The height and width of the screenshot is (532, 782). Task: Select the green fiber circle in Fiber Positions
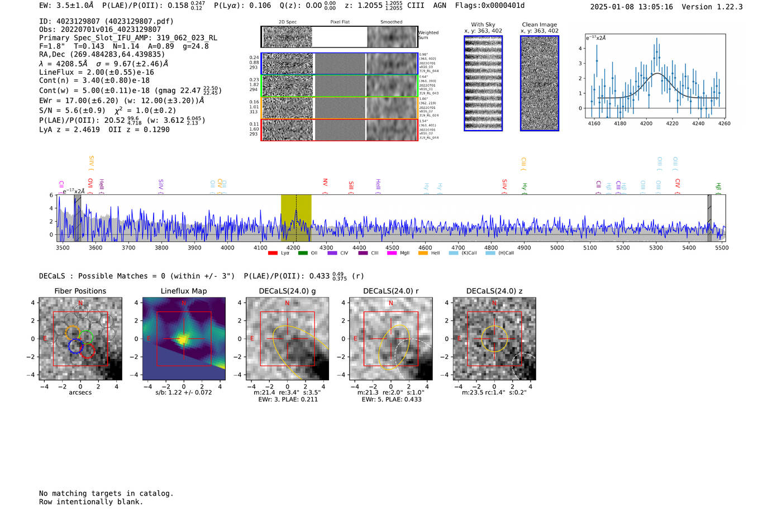(86, 337)
